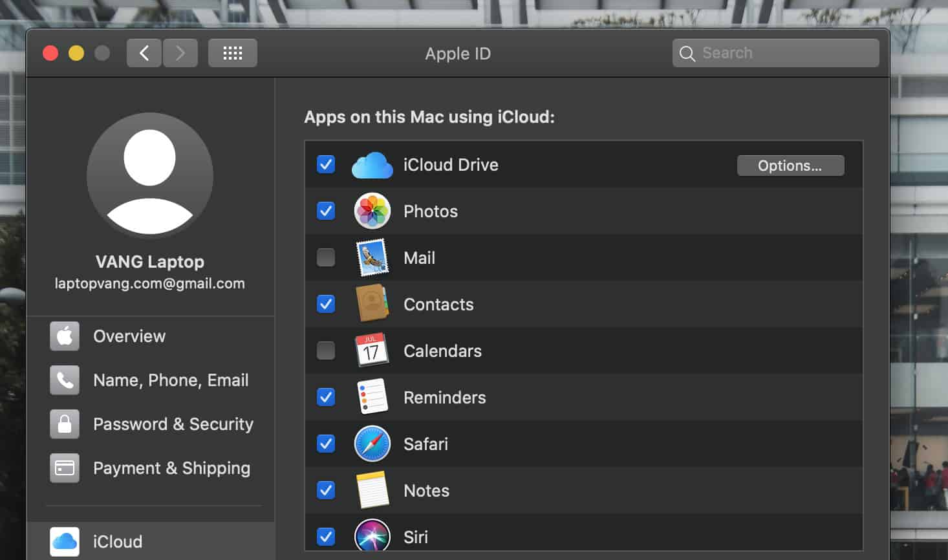948x560 pixels.
Task: Click the Reminders list icon
Action: (x=372, y=396)
